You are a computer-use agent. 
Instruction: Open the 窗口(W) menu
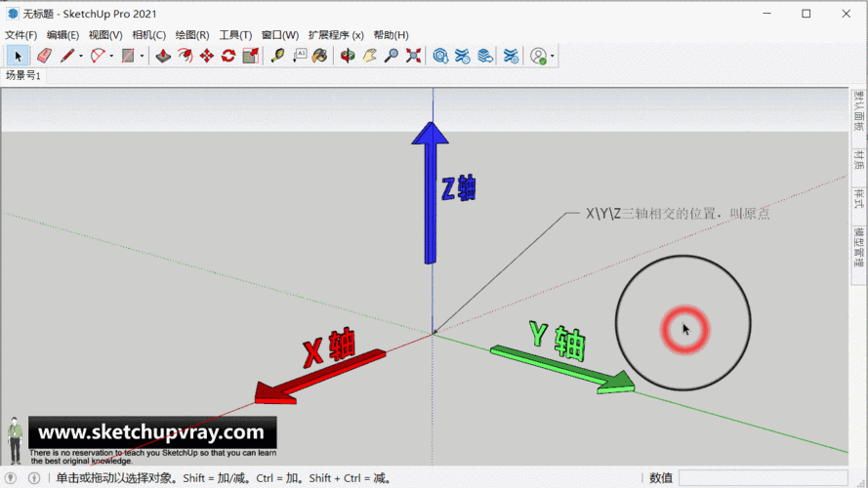pyautogui.click(x=280, y=35)
